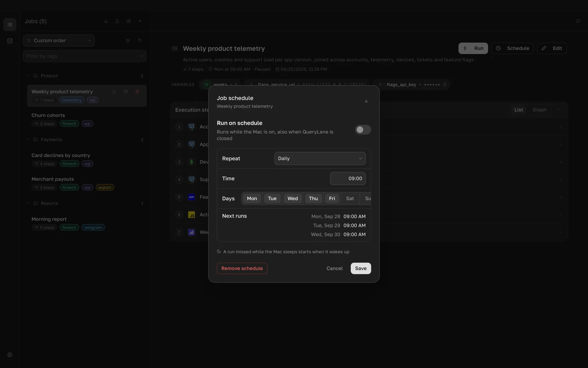Open the database connections sidebar icon
This screenshot has height=368, width=588.
click(10, 41)
